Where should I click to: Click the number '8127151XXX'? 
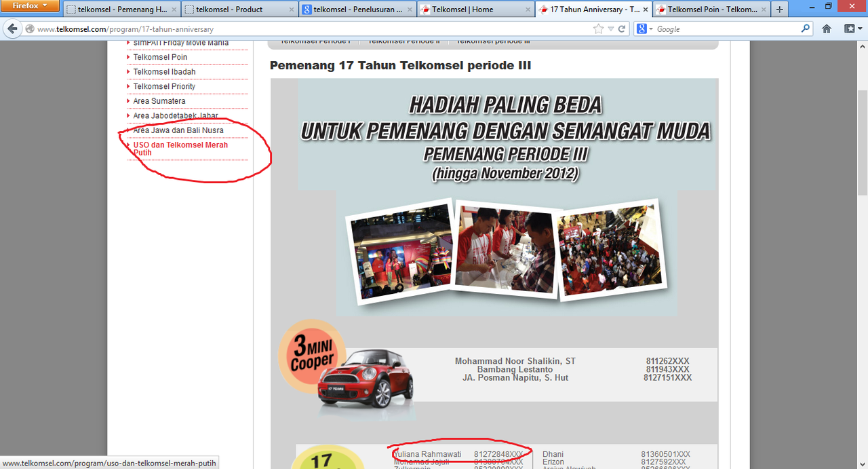(x=668, y=377)
